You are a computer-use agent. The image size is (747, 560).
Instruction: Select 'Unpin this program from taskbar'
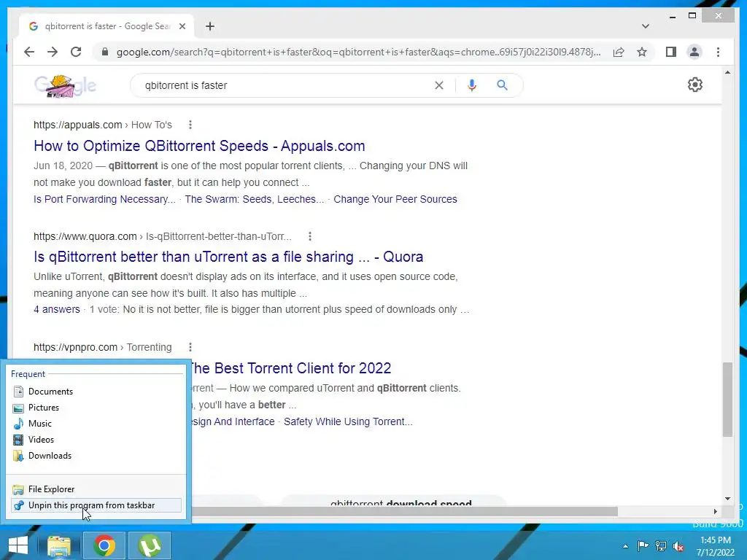[96, 505]
